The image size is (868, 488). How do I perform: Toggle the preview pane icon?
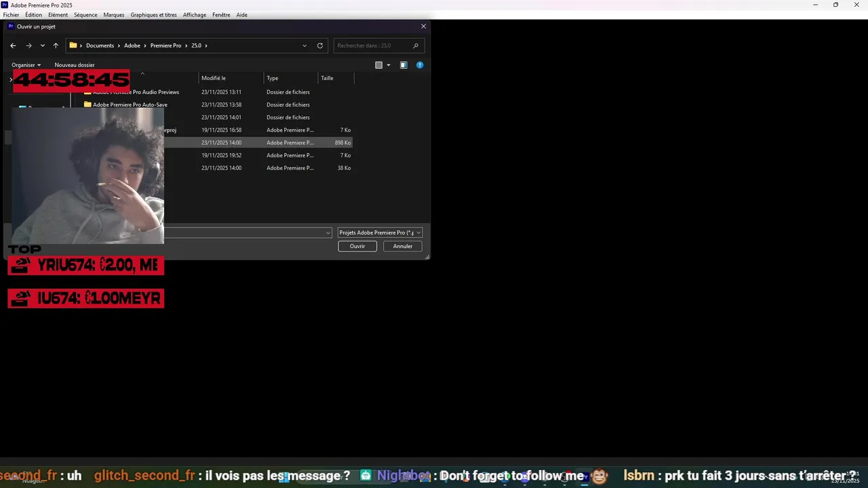tap(403, 65)
